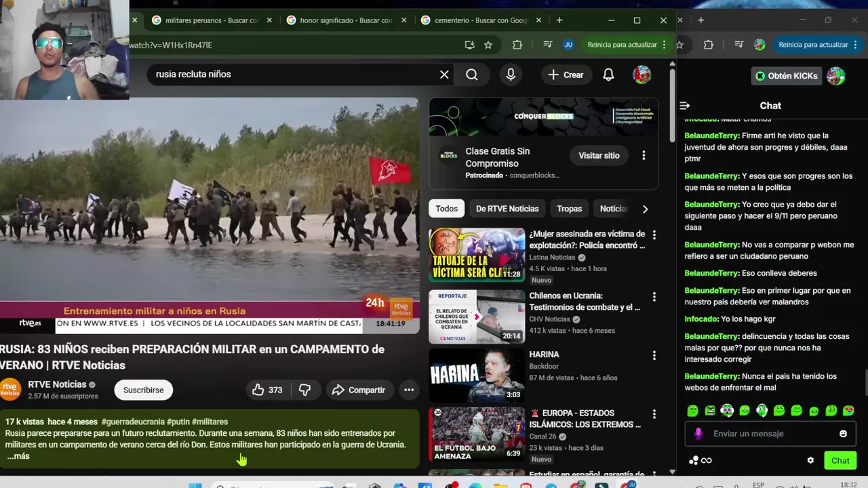Click the angry square Kick emote

tap(709, 410)
